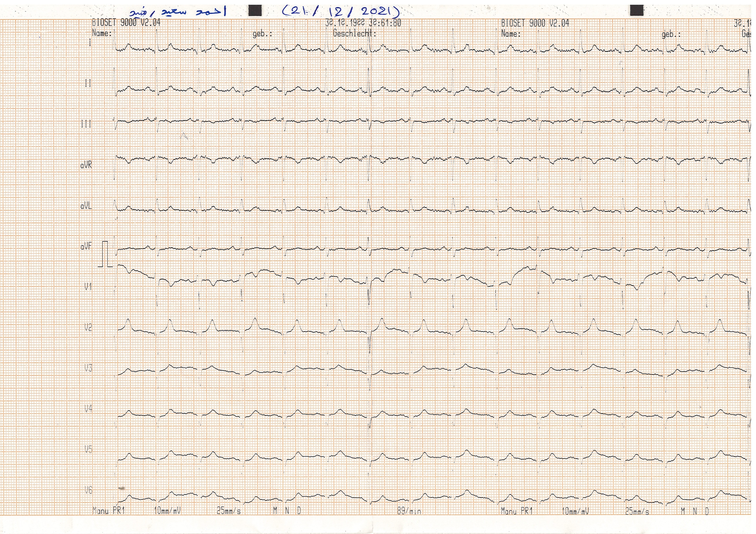The height and width of the screenshot is (534, 756).
Task: Click the 89/min heart rate text
Action: pos(409,511)
